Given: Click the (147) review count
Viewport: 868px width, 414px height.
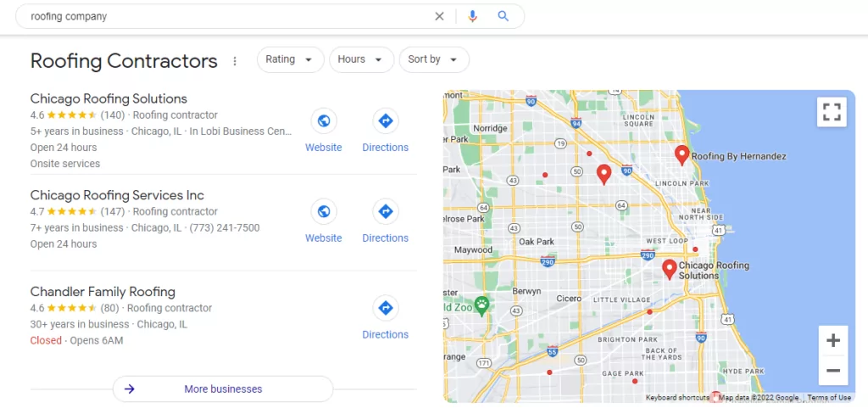Looking at the screenshot, I should tap(113, 212).
